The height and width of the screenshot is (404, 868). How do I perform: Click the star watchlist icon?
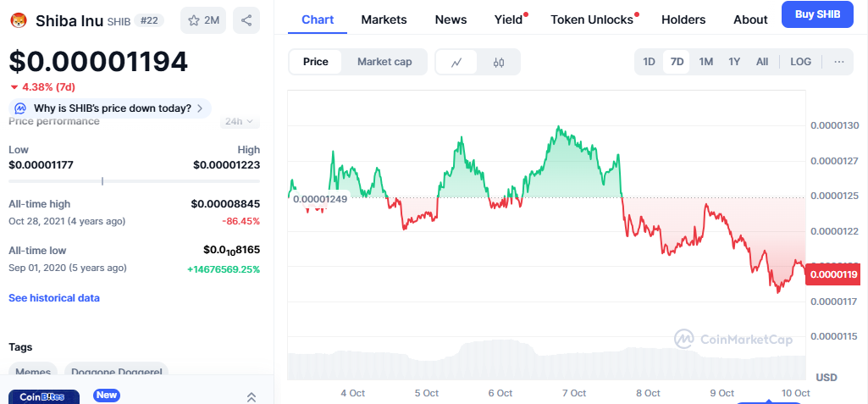194,20
